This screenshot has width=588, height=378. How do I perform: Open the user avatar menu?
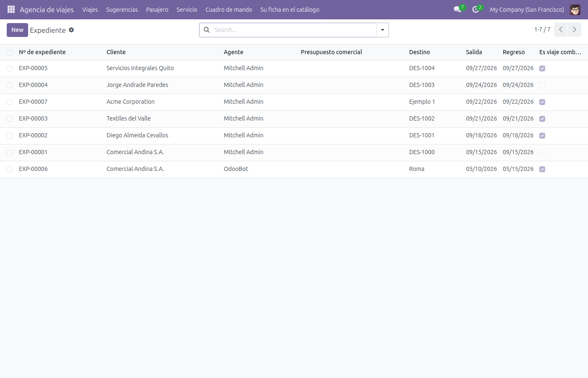click(575, 9)
